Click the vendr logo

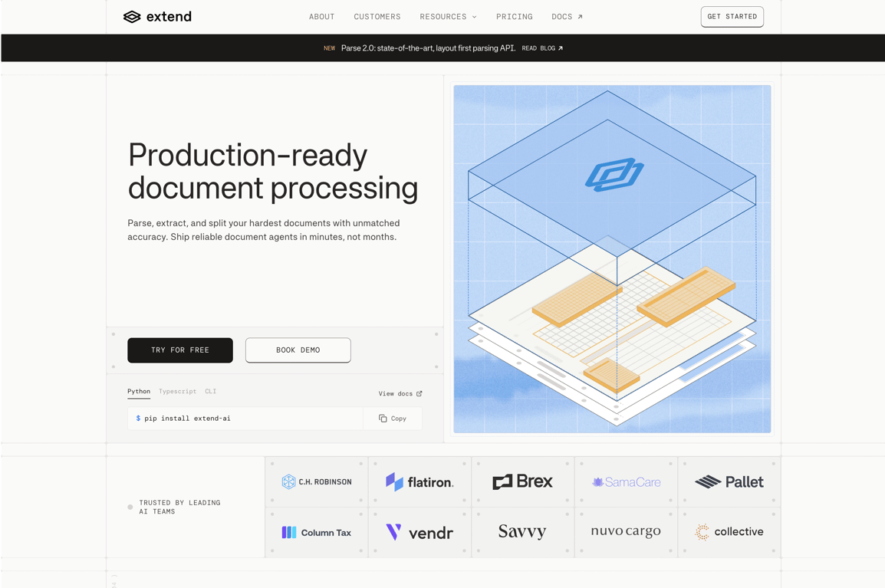(x=419, y=532)
